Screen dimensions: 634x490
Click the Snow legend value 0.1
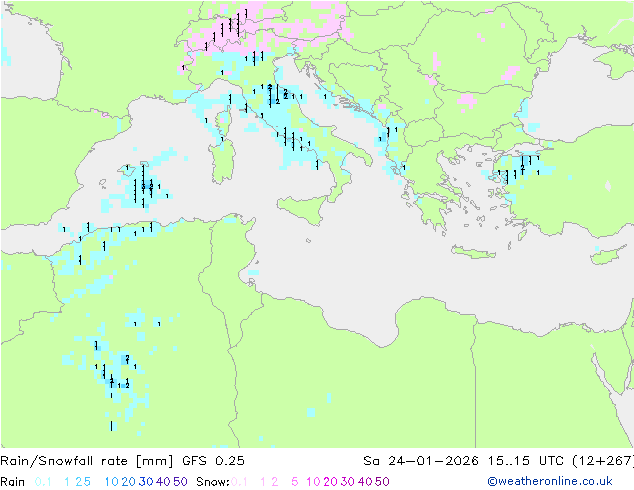coord(239,482)
